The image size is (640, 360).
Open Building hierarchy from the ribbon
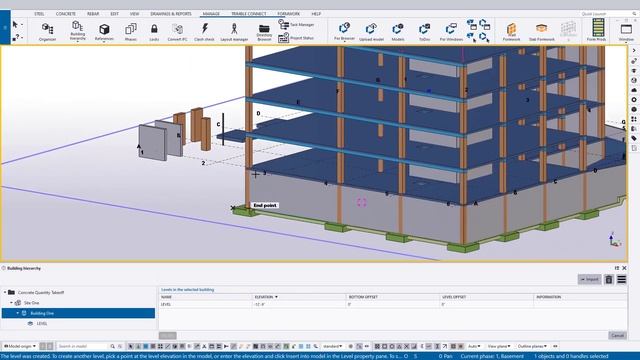[78, 31]
